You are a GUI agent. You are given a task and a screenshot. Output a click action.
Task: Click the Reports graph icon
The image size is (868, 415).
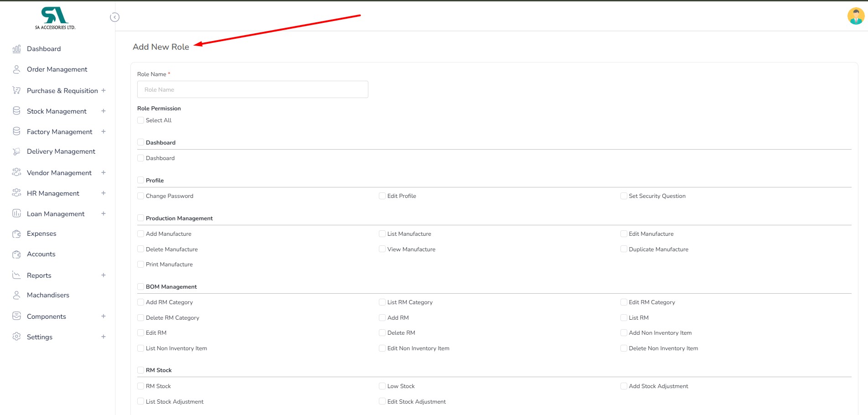pyautogui.click(x=16, y=275)
